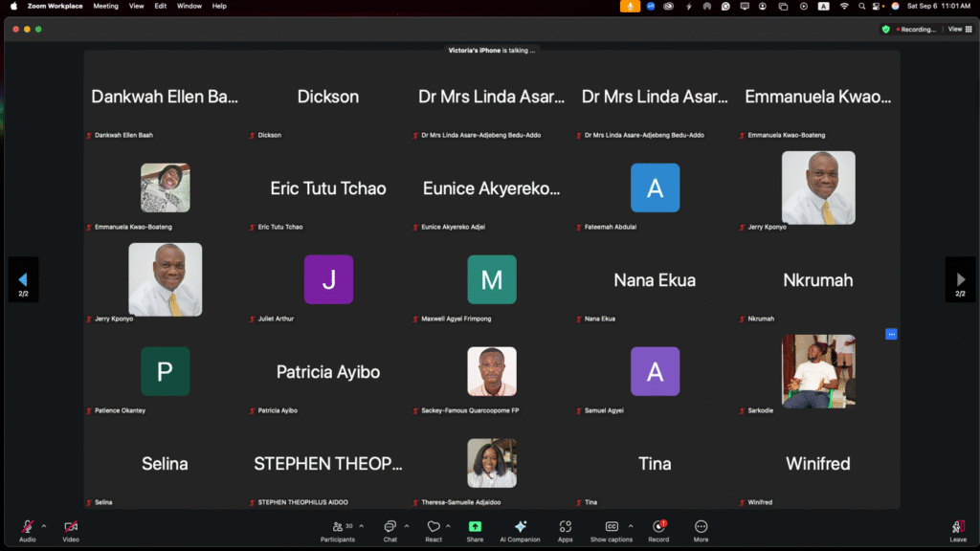Click the Sarkodie participant video tile

pos(818,371)
